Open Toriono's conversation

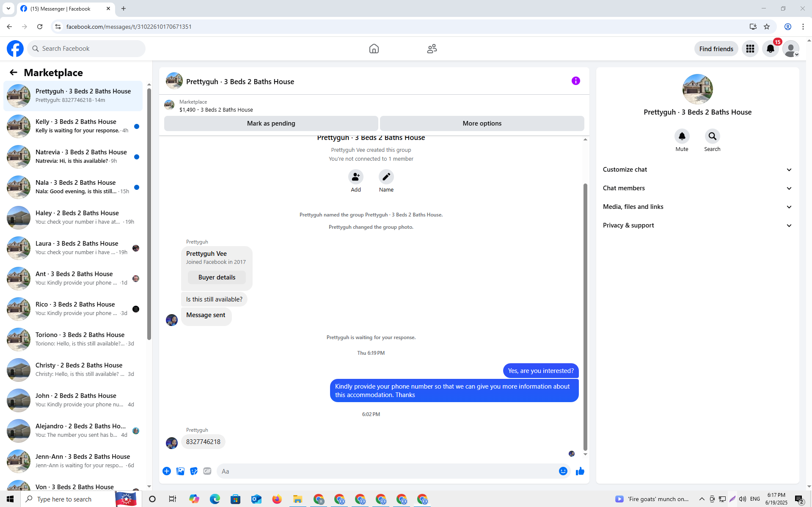(73, 340)
